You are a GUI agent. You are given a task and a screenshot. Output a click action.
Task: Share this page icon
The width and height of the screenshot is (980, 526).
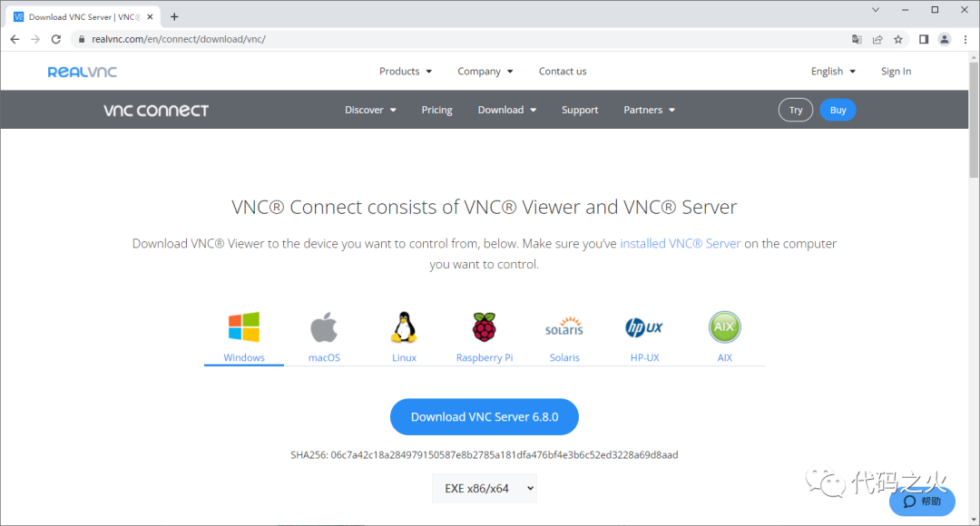pyautogui.click(x=877, y=39)
